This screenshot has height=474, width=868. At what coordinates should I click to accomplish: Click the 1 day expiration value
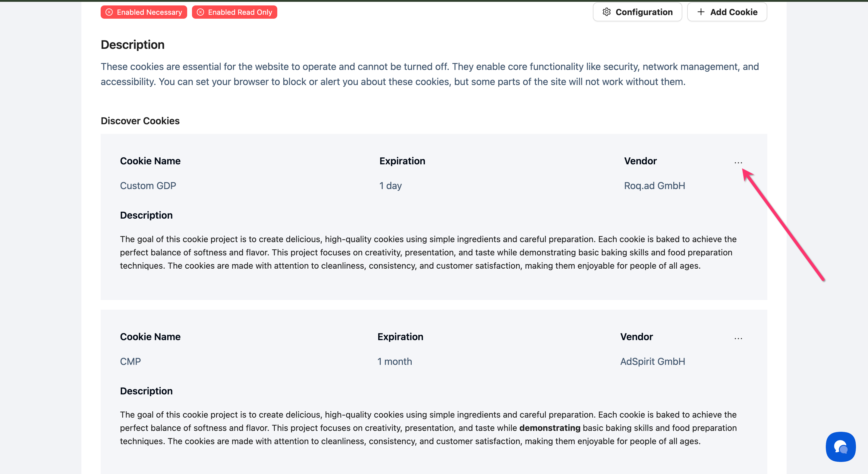point(390,186)
